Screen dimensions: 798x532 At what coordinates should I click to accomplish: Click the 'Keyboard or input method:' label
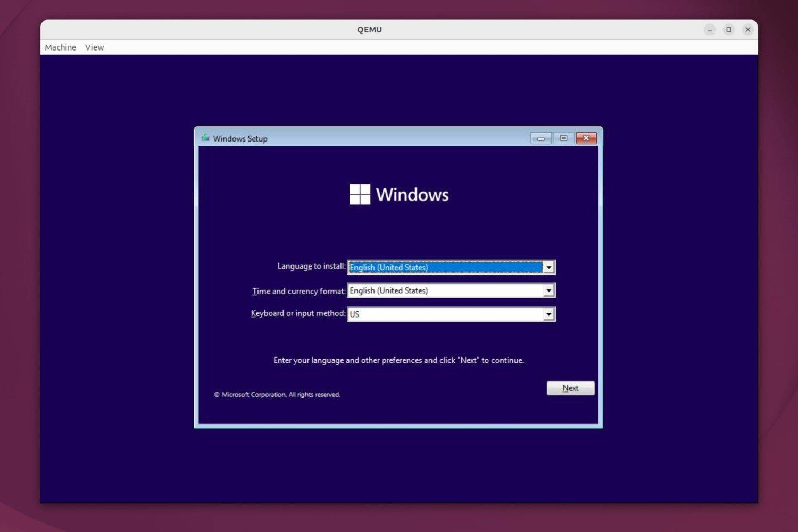[x=298, y=313]
